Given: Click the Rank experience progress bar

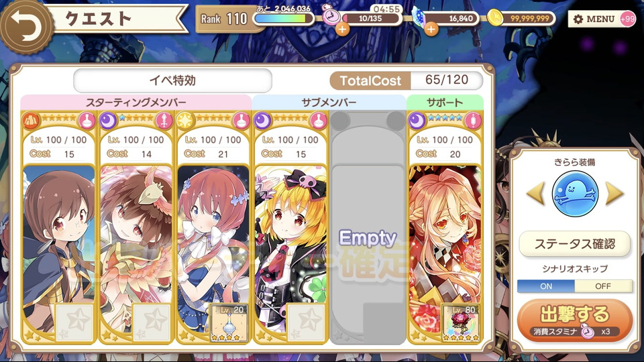Looking at the screenshot, I should point(283,19).
